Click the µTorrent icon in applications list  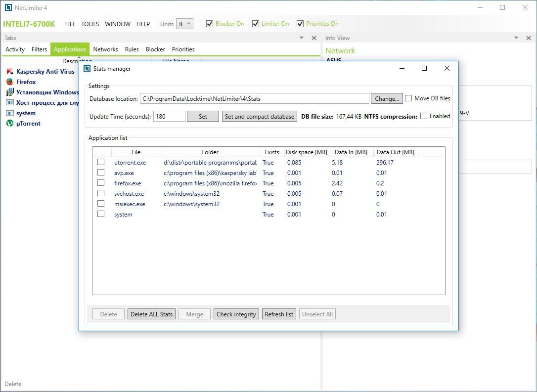coord(9,123)
